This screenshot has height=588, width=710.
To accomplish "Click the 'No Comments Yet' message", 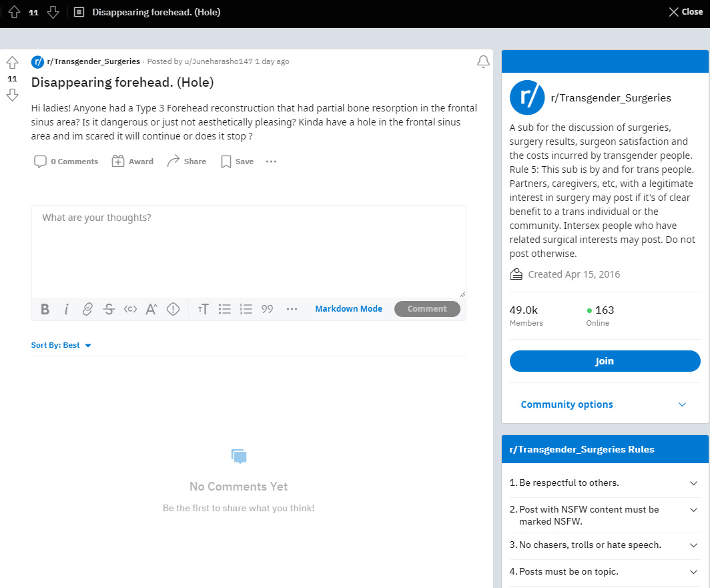I will click(239, 487).
